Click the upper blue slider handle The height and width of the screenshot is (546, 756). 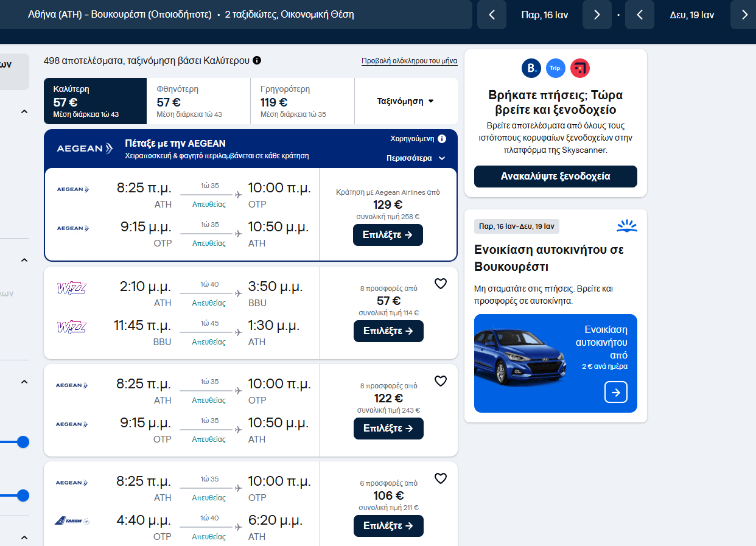point(23,442)
